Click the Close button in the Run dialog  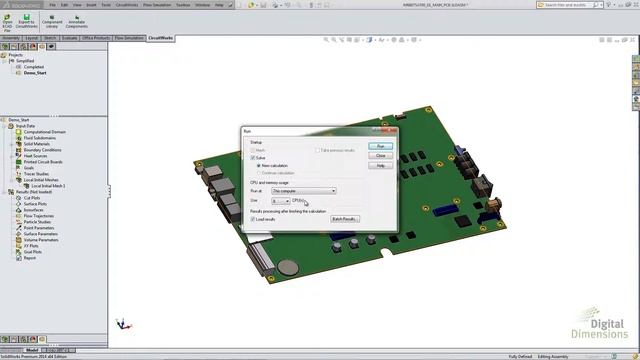380,156
